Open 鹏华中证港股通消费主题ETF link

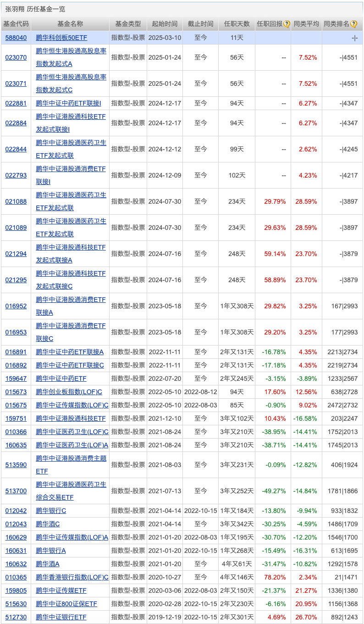(x=71, y=465)
